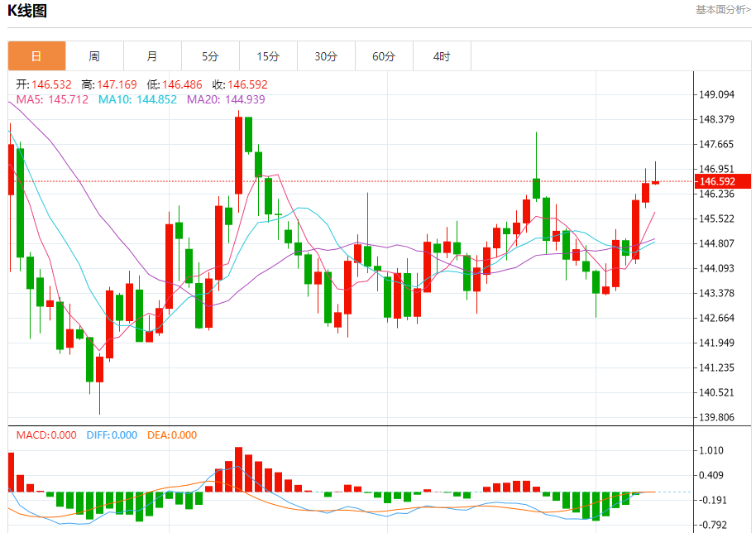756x533 pixels.
Task: Click the DEA:0.000 indicator label
Action: point(172,435)
